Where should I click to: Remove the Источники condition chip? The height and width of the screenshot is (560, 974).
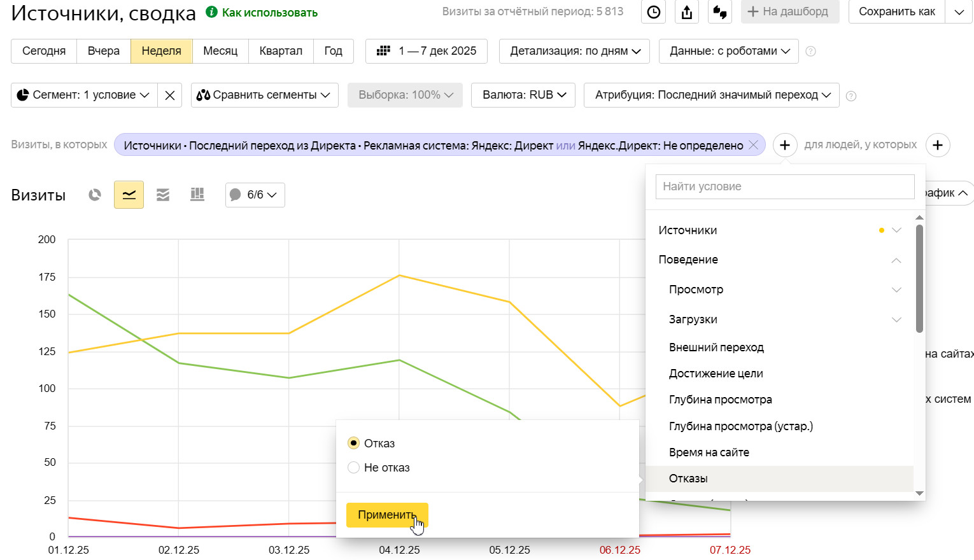tap(754, 145)
